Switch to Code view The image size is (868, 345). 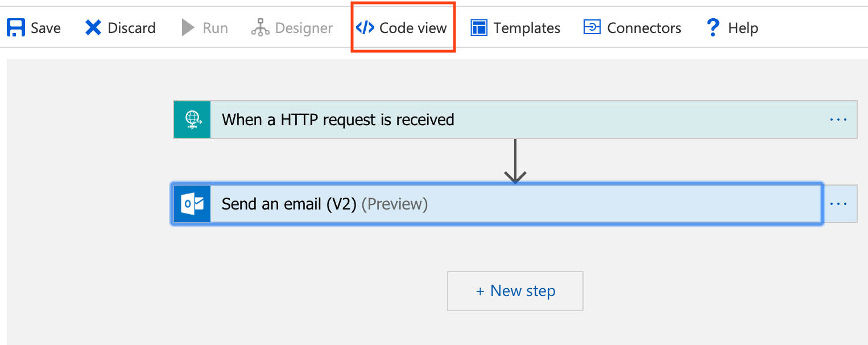click(402, 28)
